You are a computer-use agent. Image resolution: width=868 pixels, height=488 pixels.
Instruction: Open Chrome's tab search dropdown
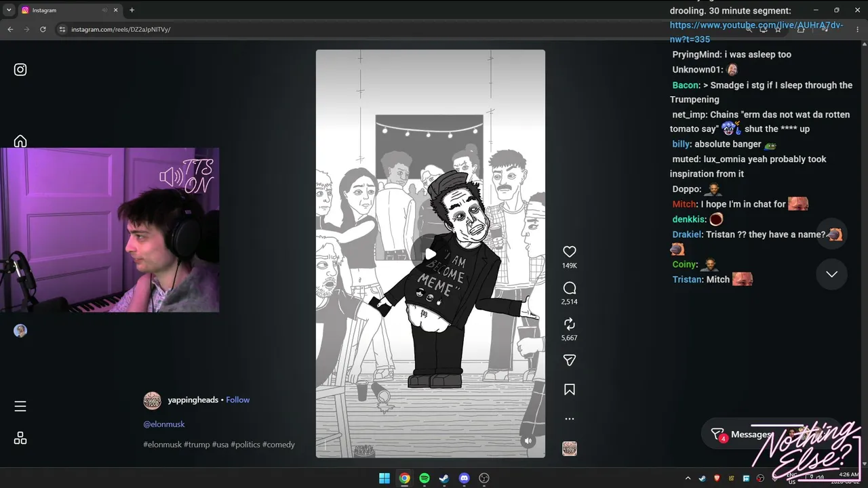pyautogui.click(x=9, y=10)
